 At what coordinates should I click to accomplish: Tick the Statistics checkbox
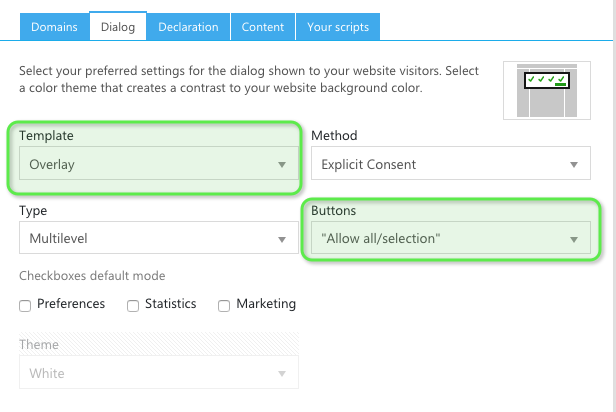(133, 306)
